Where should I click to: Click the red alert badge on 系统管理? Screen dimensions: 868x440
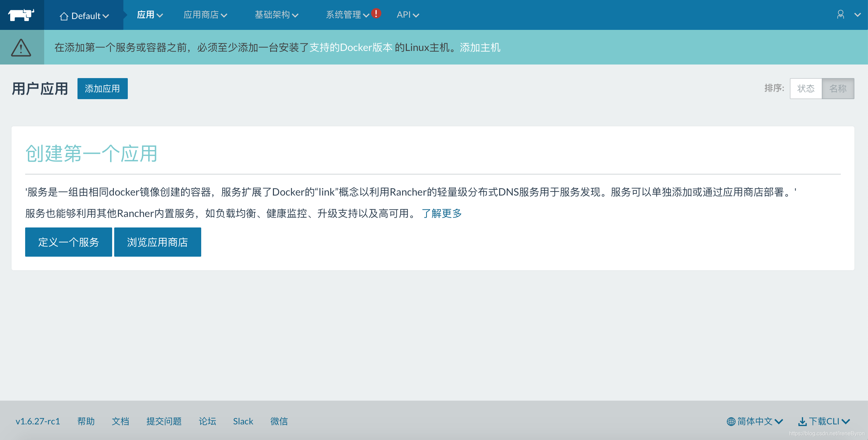pyautogui.click(x=376, y=13)
